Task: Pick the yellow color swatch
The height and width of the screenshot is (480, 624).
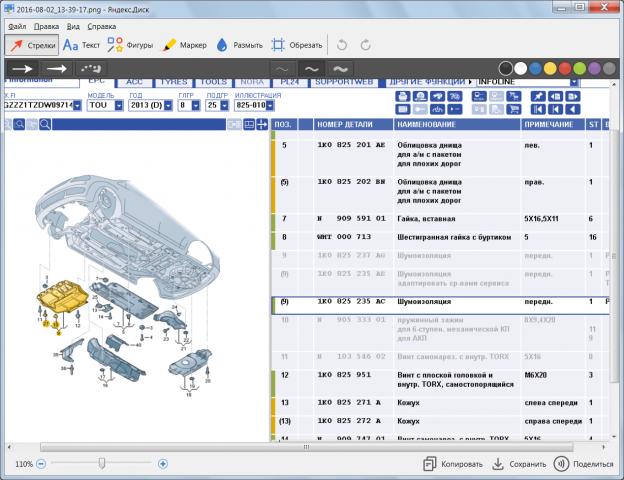Action: 550,68
